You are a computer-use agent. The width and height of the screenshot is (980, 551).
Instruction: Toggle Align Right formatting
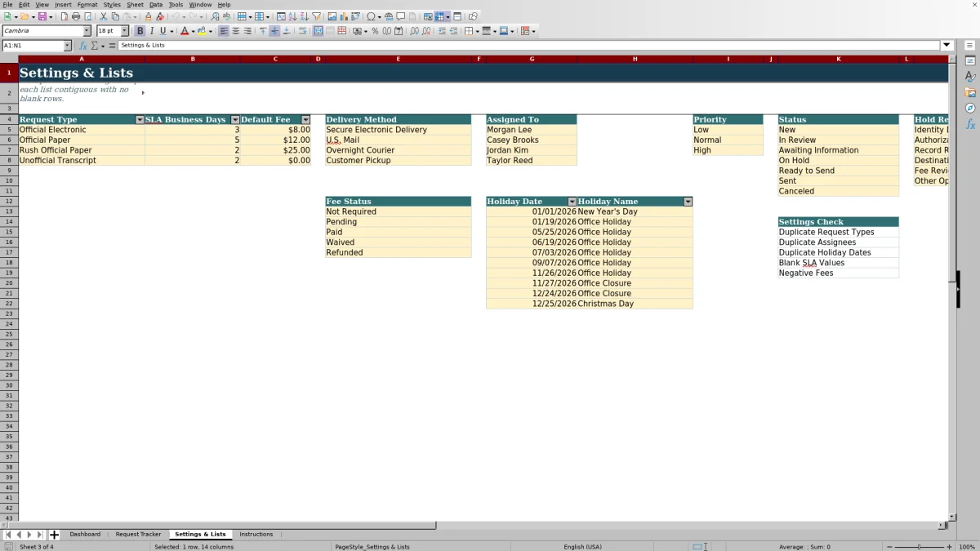point(247,31)
